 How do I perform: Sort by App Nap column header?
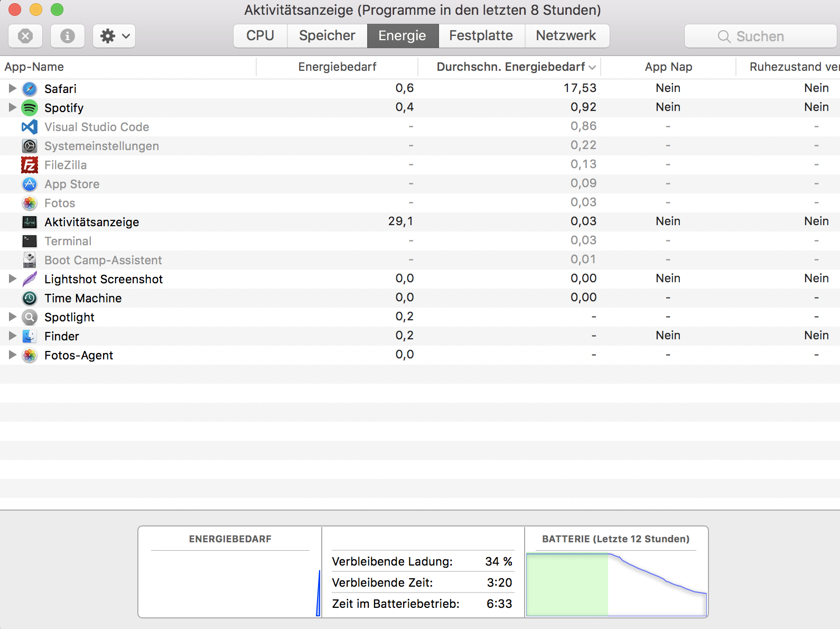668,67
